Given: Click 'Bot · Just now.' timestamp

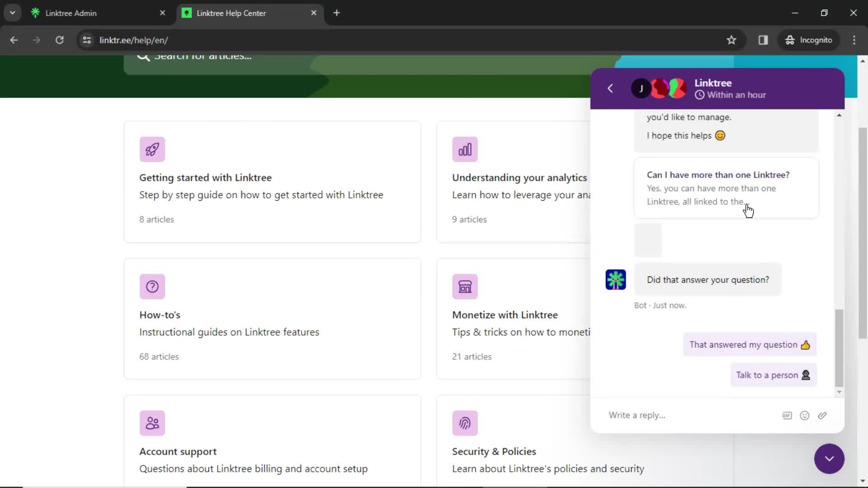Looking at the screenshot, I should tap(660, 305).
